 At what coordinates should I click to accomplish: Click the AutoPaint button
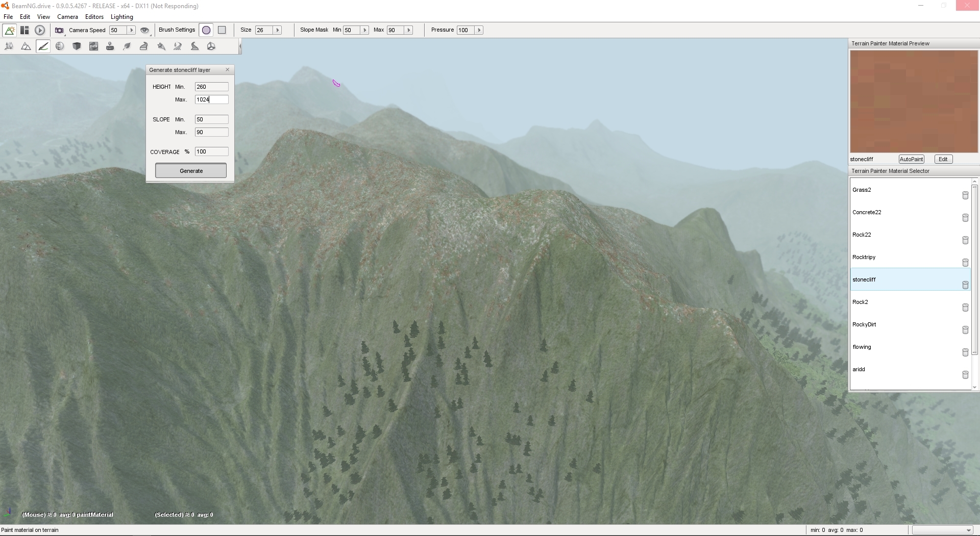point(911,159)
